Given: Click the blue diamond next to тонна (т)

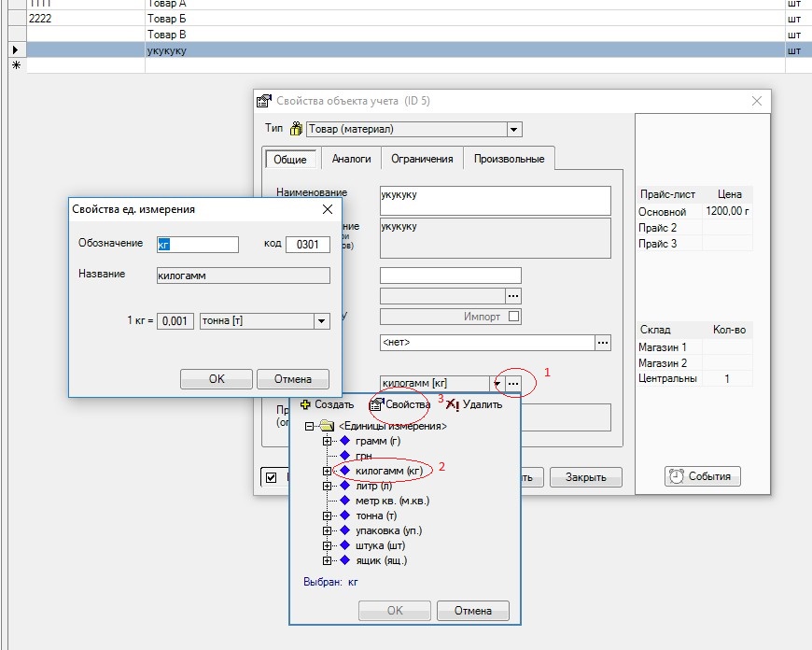Looking at the screenshot, I should pyautogui.click(x=345, y=516).
